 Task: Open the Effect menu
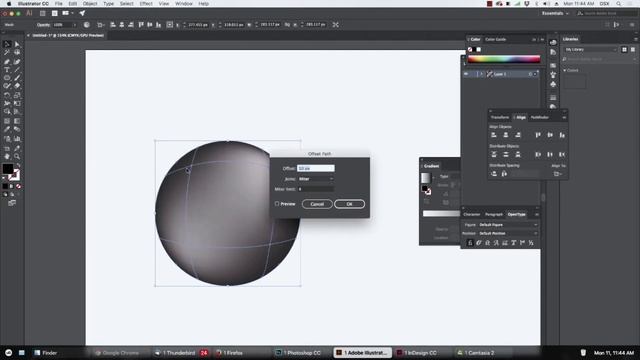pyautogui.click(x=146, y=4)
